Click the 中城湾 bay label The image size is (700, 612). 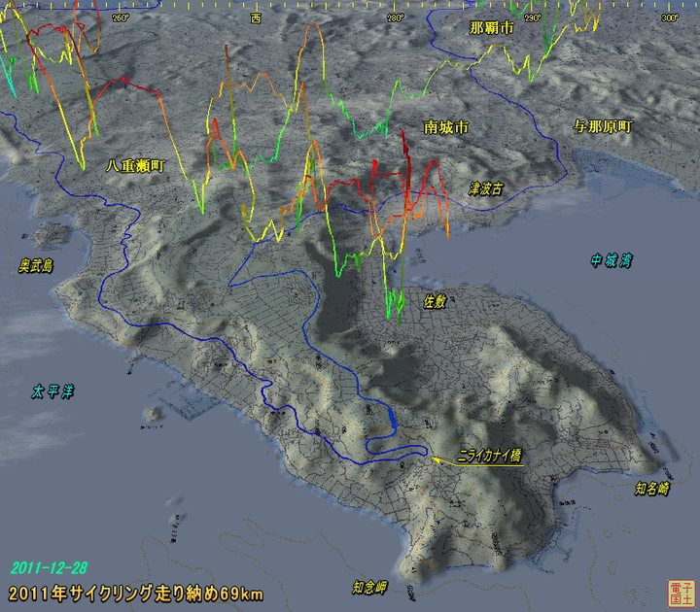tap(611, 260)
